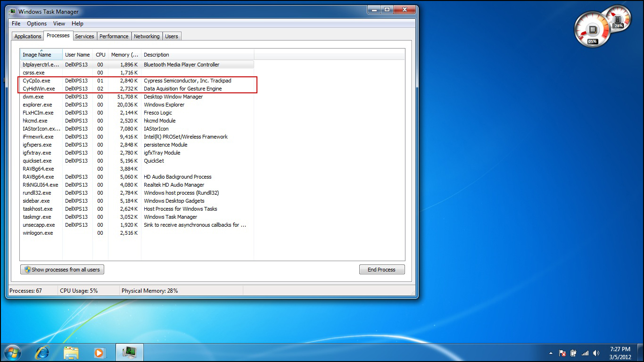Click the CPU meter gadget dial
Screen dimensions: 644x362
(x=592, y=29)
